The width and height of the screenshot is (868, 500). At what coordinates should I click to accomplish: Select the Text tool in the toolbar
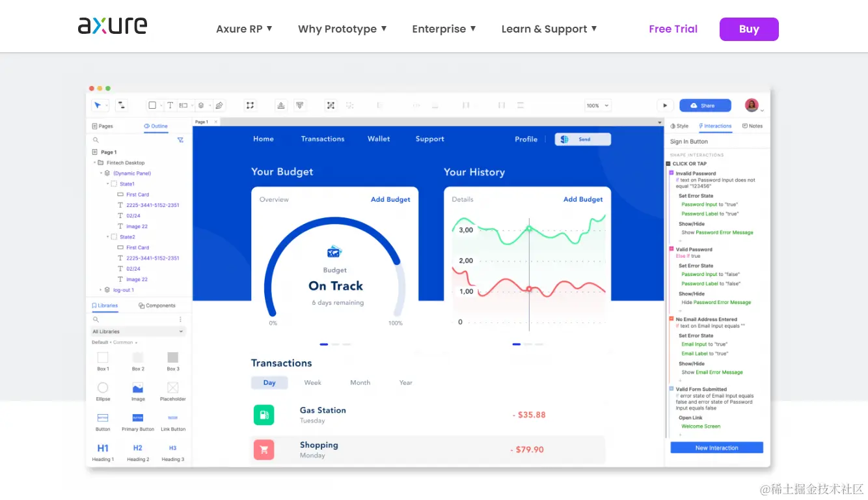170,105
